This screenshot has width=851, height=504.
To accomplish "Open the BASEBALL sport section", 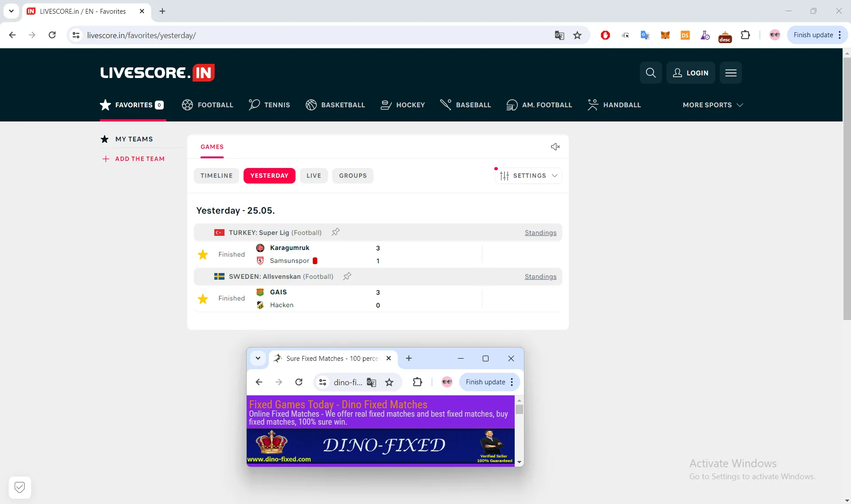I will pyautogui.click(x=465, y=105).
